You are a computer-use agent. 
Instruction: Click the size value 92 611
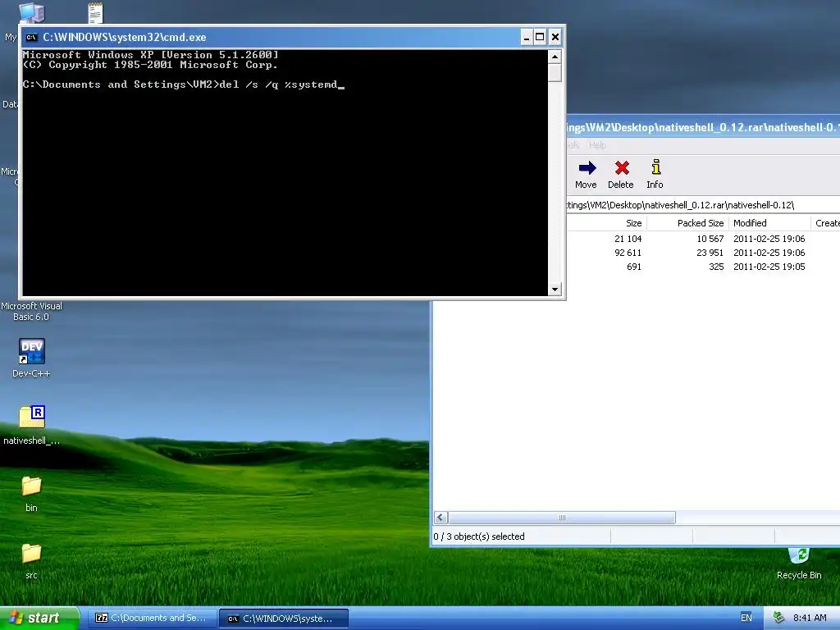coord(628,253)
